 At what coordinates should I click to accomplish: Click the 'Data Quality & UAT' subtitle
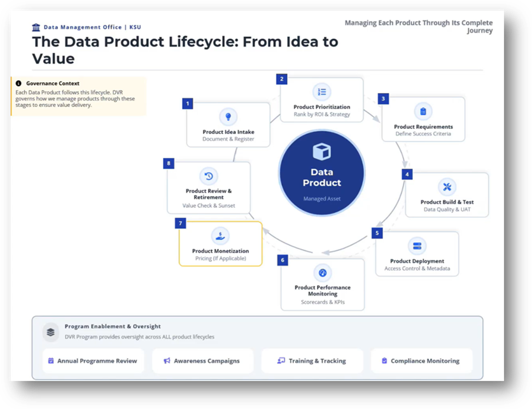pyautogui.click(x=447, y=209)
